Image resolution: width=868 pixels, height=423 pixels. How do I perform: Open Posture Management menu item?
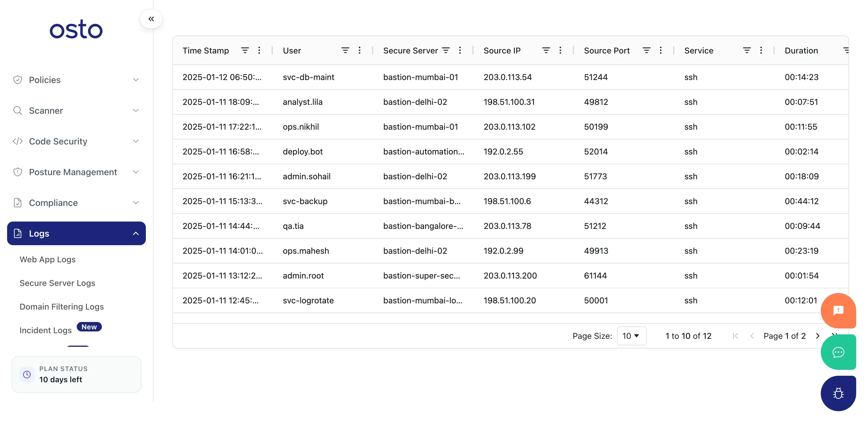pos(76,172)
